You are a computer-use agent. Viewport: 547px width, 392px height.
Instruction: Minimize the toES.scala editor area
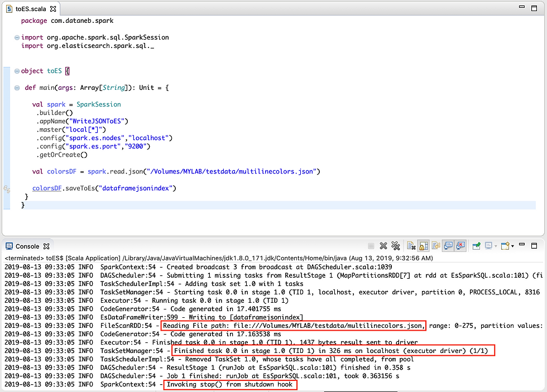522,7
